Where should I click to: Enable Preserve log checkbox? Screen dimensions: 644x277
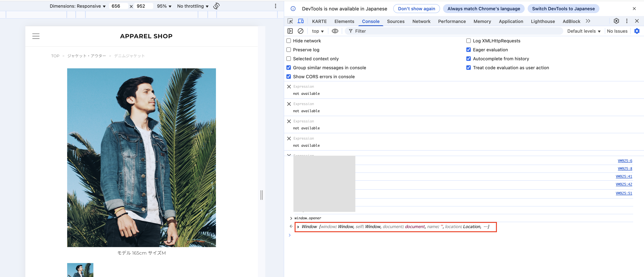[x=289, y=50]
